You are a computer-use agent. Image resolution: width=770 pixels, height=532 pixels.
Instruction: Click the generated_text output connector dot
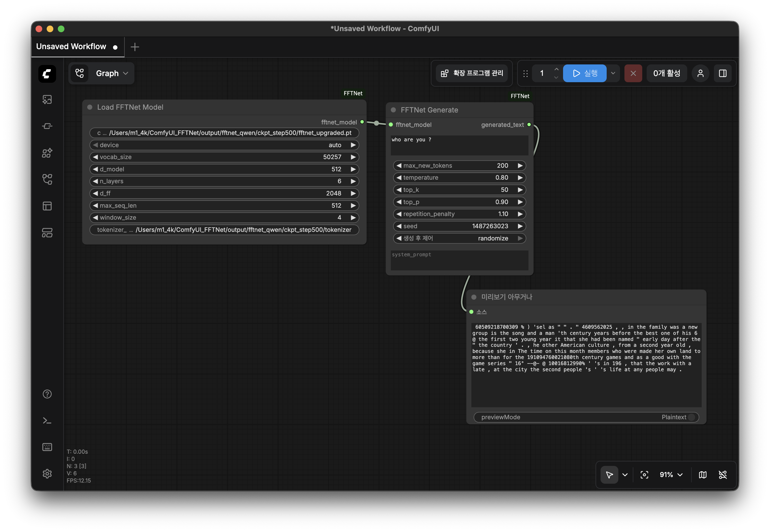point(529,125)
